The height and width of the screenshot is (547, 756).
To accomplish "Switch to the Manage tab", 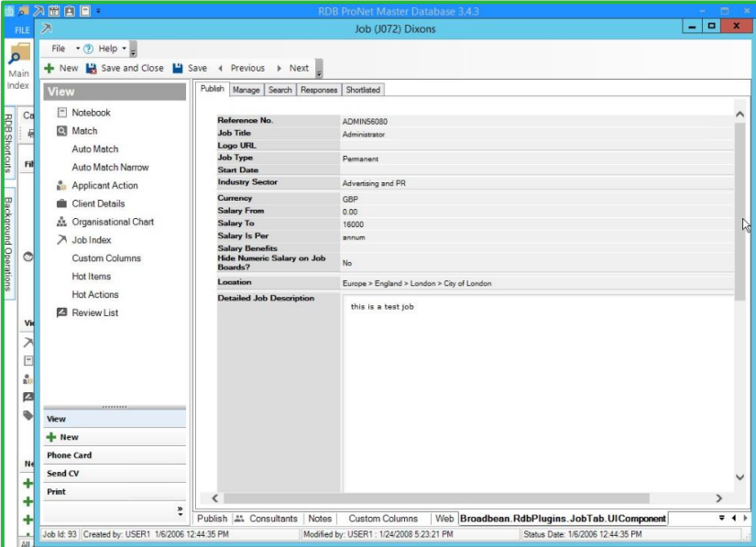I will (x=246, y=90).
